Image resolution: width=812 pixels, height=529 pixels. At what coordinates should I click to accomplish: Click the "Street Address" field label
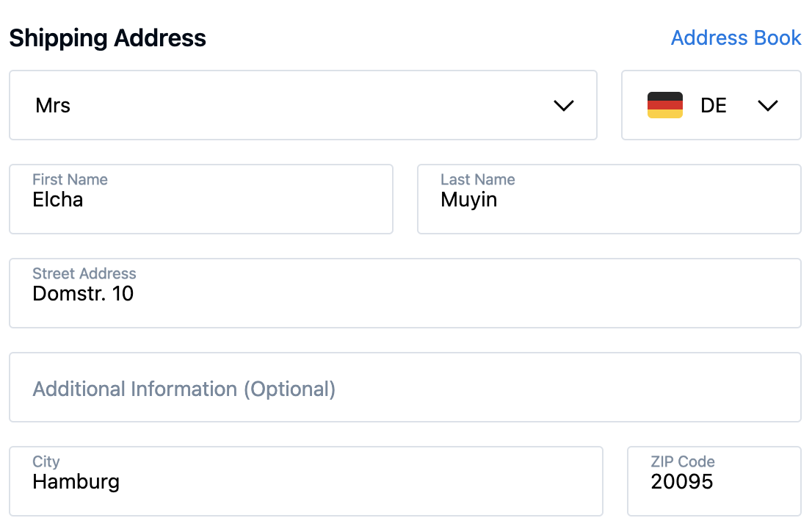click(84, 273)
